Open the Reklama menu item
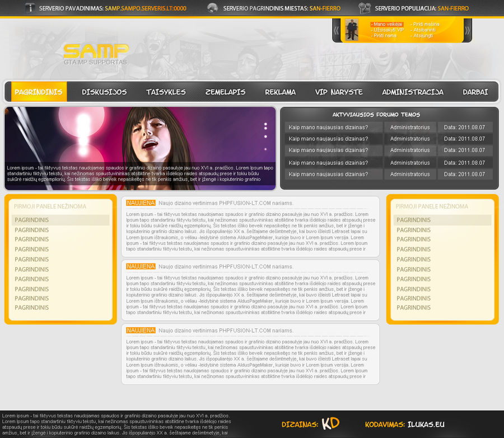504x438 pixels. click(281, 92)
